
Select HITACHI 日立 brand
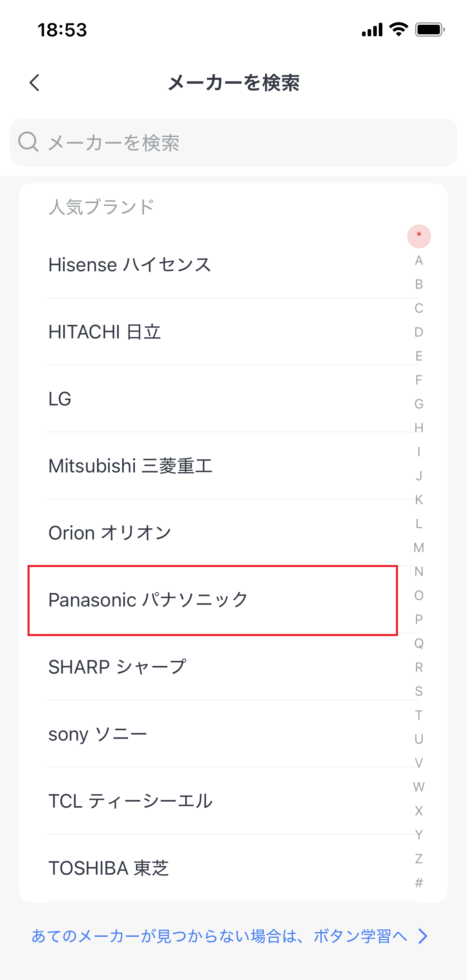pos(223,332)
